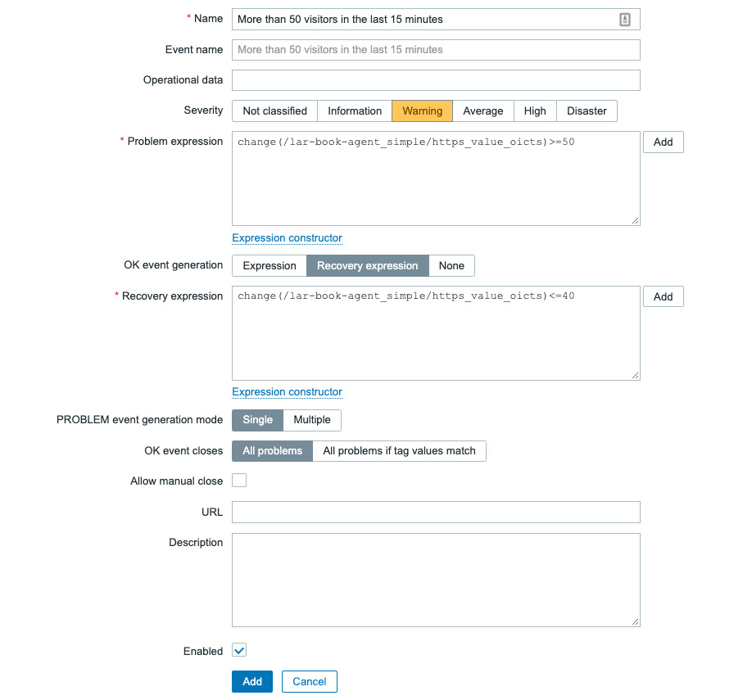The width and height of the screenshot is (752, 700).
Task: Select Not classified severity
Action: (274, 111)
